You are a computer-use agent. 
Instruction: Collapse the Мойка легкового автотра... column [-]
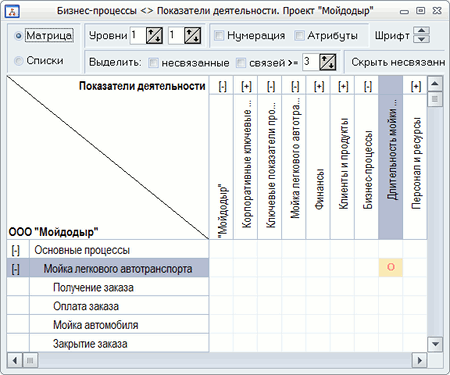pos(295,87)
